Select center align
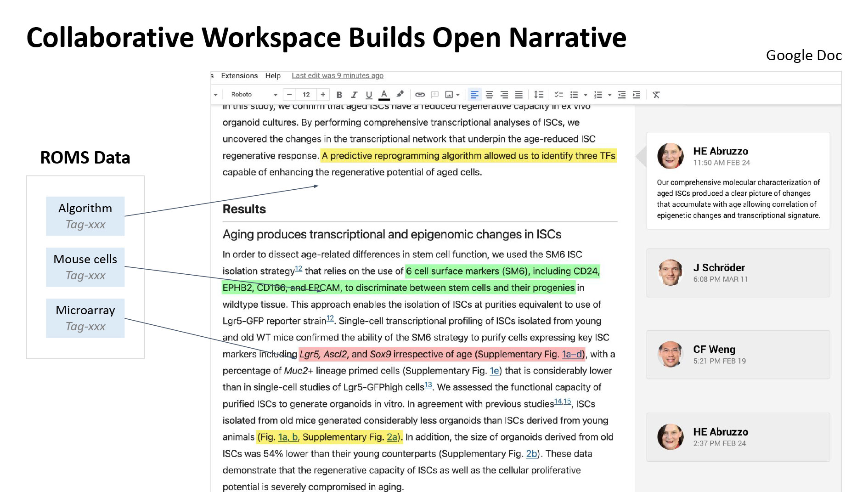This screenshot has width=868, height=492. click(490, 95)
